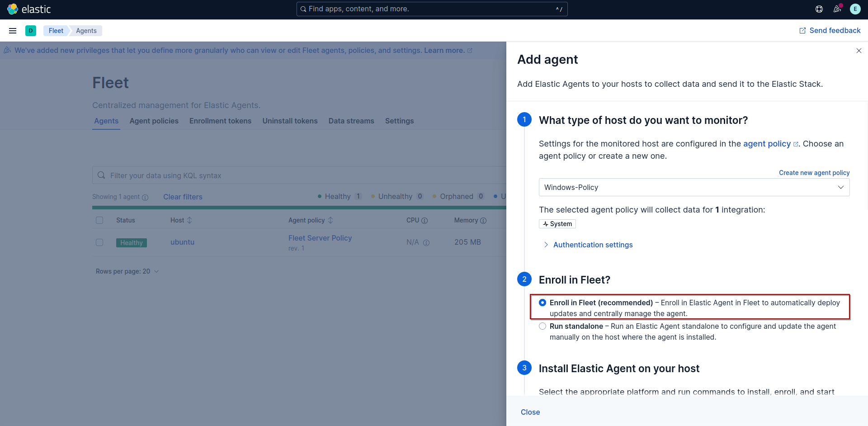The width and height of the screenshot is (868, 426).
Task: Tick the checkbox for the ubuntu agent row
Action: click(x=99, y=242)
